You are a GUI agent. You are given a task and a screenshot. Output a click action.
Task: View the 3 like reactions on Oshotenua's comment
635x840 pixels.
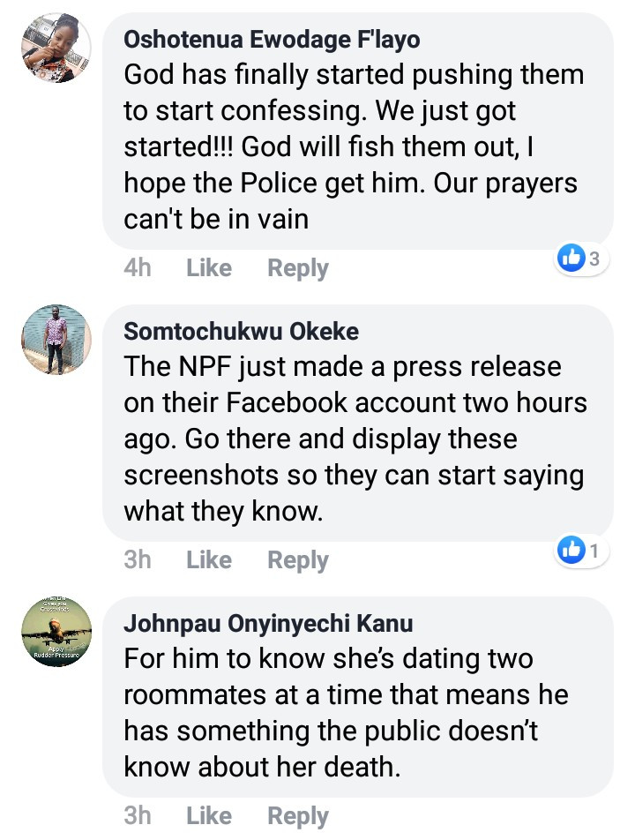581,259
